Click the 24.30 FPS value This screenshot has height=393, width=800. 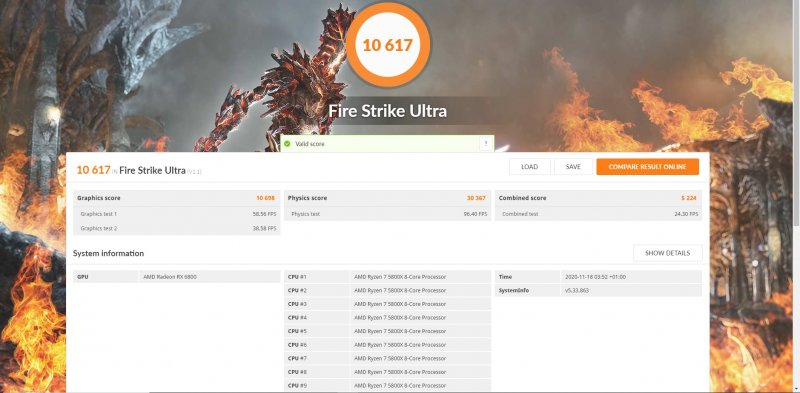click(686, 214)
